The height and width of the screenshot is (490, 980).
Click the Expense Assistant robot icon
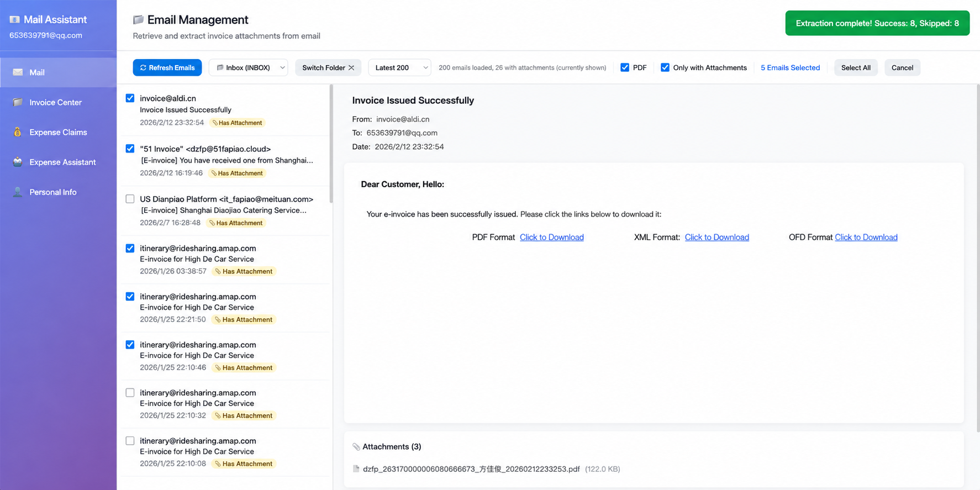(x=18, y=162)
